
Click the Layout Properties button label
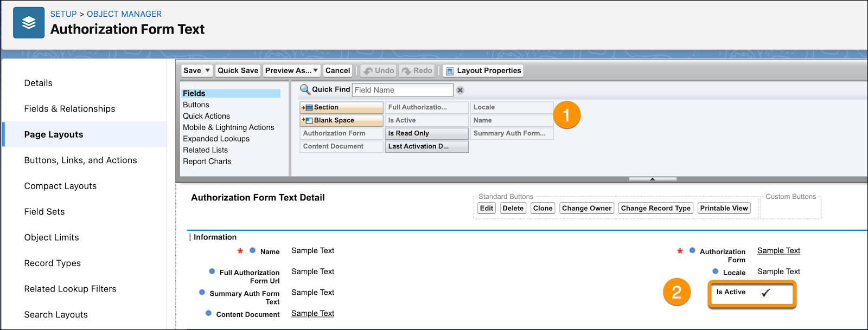click(x=489, y=70)
